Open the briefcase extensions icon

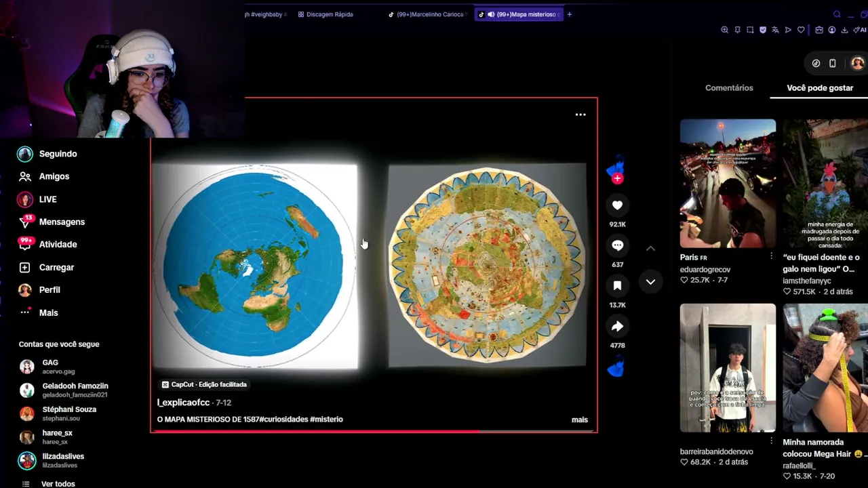pyautogui.click(x=819, y=30)
